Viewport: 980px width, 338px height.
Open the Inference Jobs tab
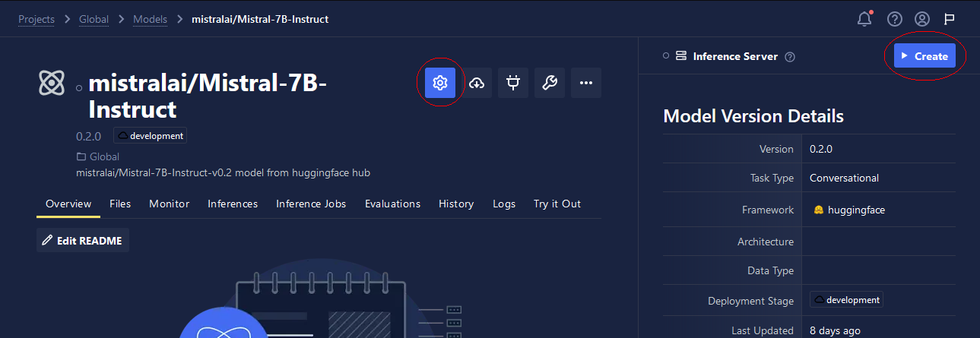click(x=311, y=204)
